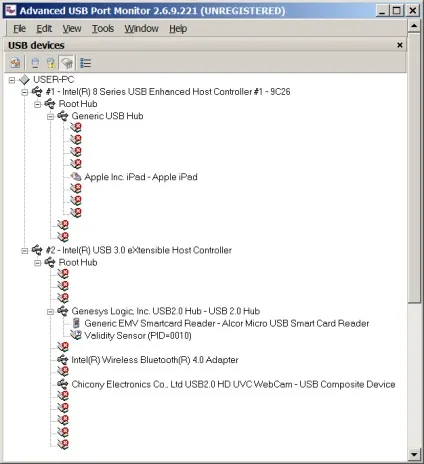Open the View menu
The width and height of the screenshot is (424, 464).
(x=72, y=29)
